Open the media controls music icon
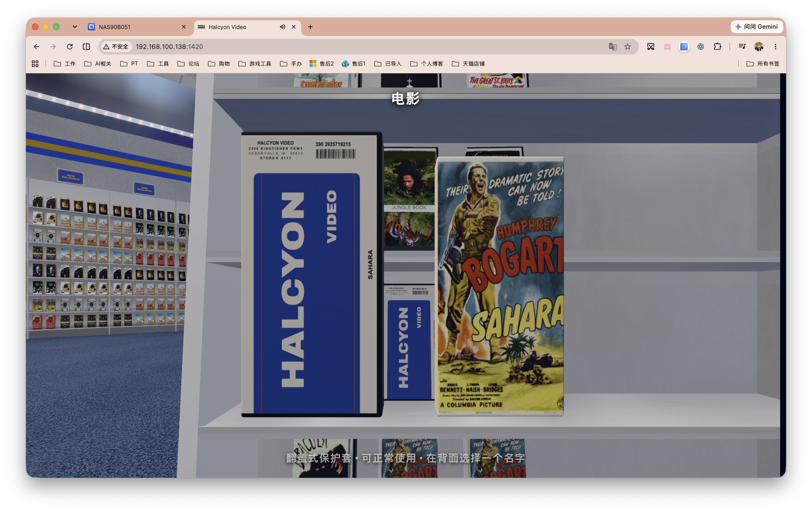 point(742,47)
